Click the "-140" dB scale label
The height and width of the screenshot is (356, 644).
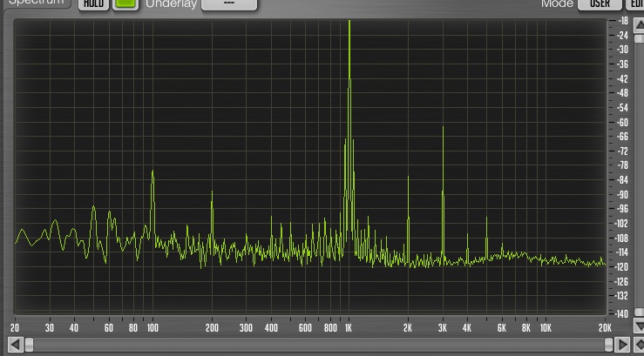tap(622, 314)
